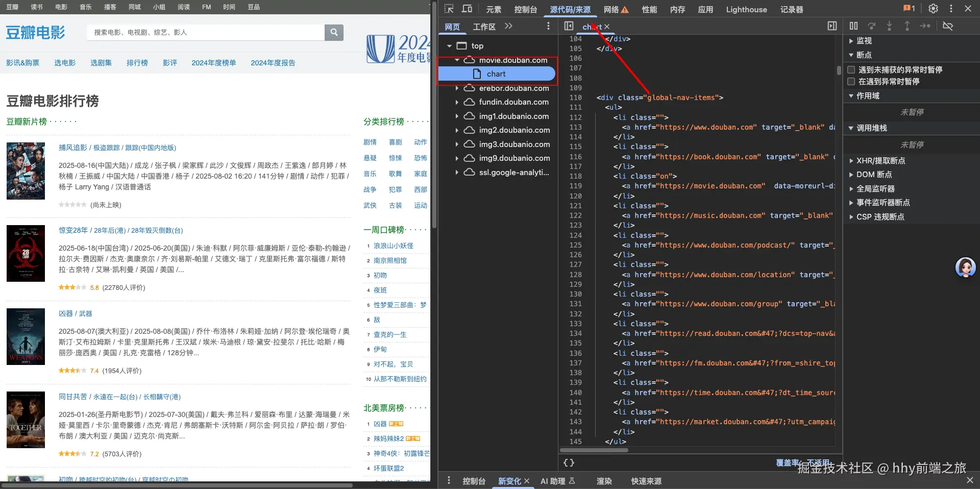Click the Douban search magnifier button
This screenshot has width=980, height=489.
[334, 32]
